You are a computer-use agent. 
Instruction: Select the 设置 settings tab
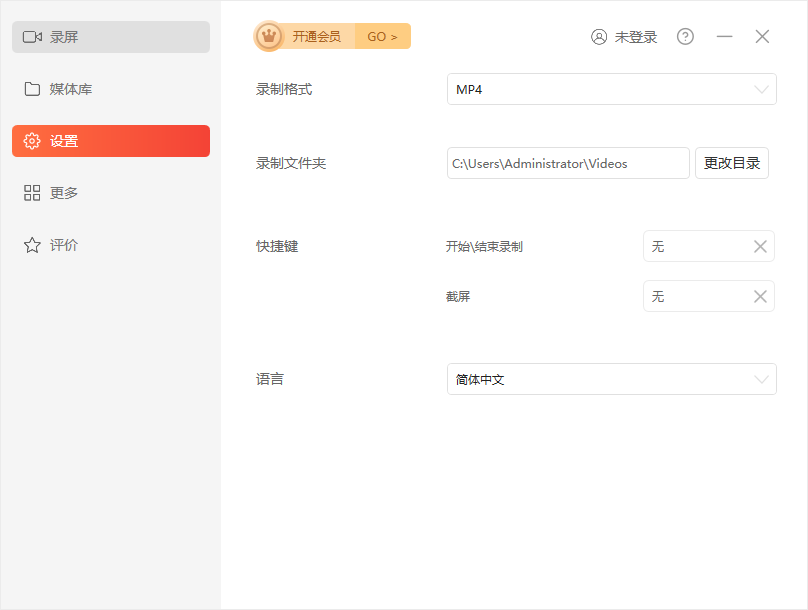(x=111, y=141)
